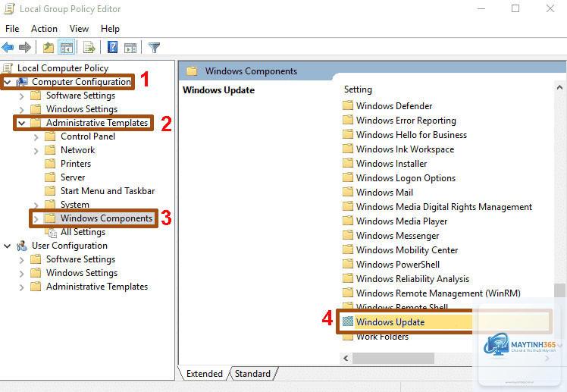Image resolution: width=567 pixels, height=392 pixels.
Task: Click the Windows Defender folder icon
Action: tap(347, 105)
